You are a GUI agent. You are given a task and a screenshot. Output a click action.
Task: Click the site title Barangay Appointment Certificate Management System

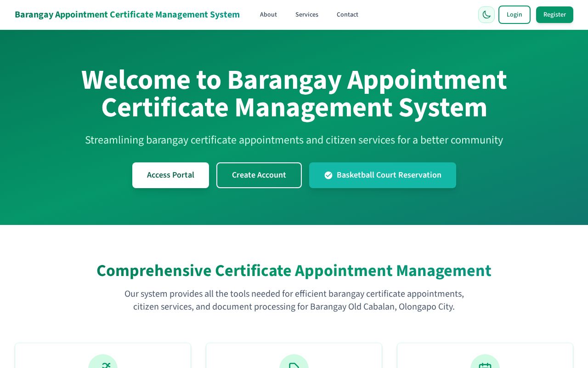(127, 15)
